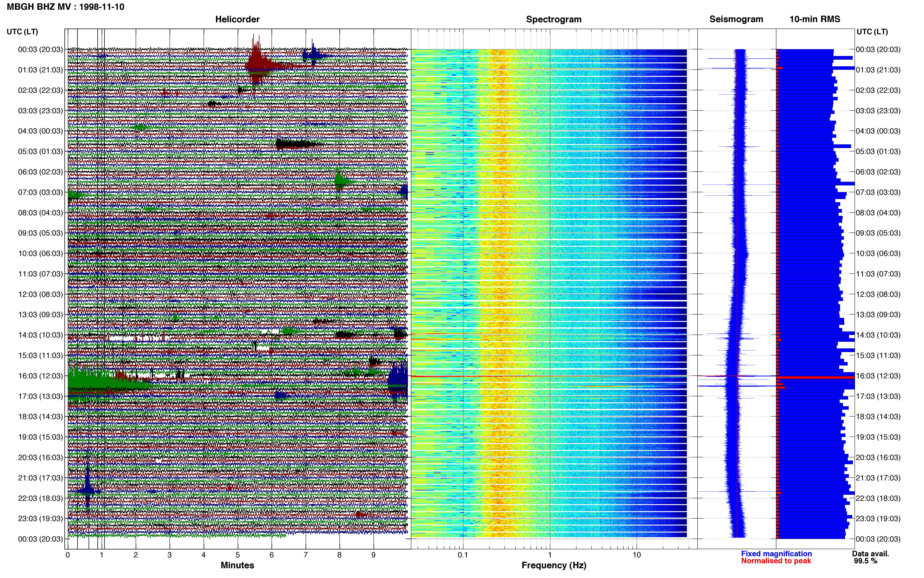Click the 'Data avail.' label

point(870,554)
